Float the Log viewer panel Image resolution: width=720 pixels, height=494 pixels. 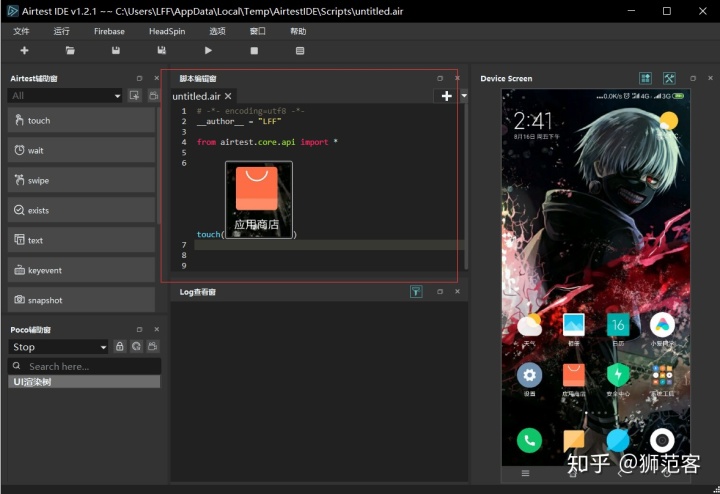(x=440, y=292)
